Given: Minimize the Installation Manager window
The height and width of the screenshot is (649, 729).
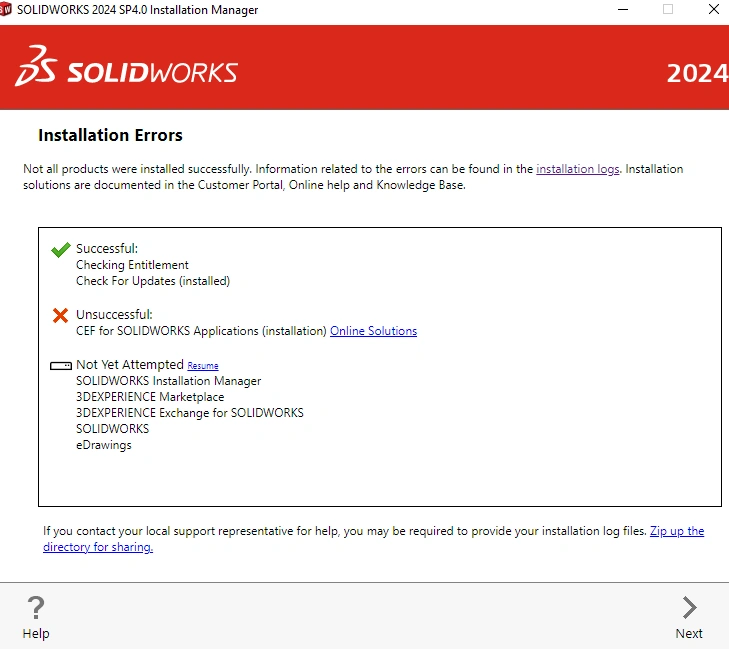Looking at the screenshot, I should [x=620, y=10].
